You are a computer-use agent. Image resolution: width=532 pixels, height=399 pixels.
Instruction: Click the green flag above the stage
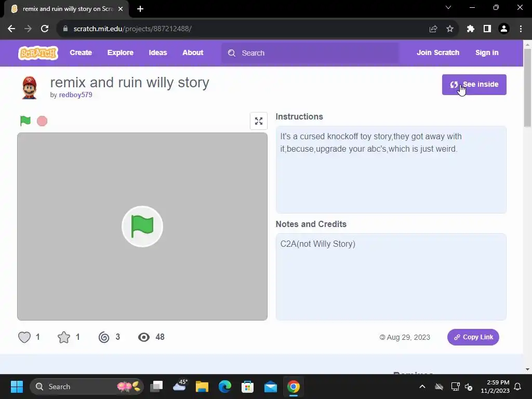(25, 121)
